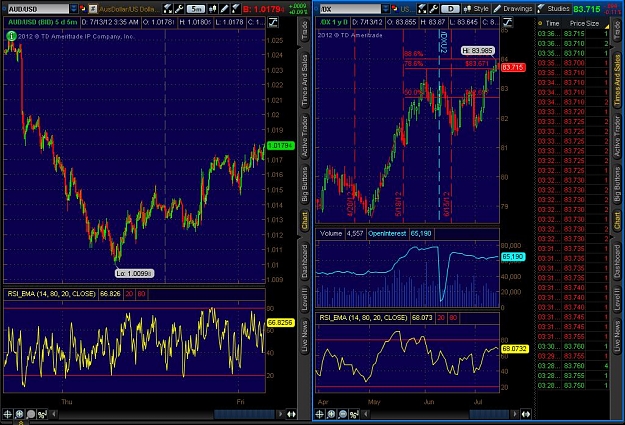Open the /DX symbol dropdown arrow
The image size is (625, 425).
(x=386, y=8)
